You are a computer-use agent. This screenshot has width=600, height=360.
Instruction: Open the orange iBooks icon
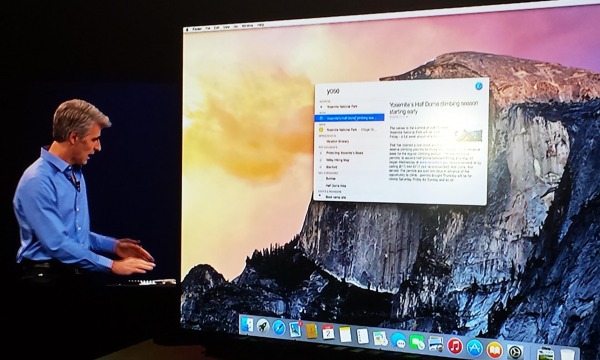[494, 350]
